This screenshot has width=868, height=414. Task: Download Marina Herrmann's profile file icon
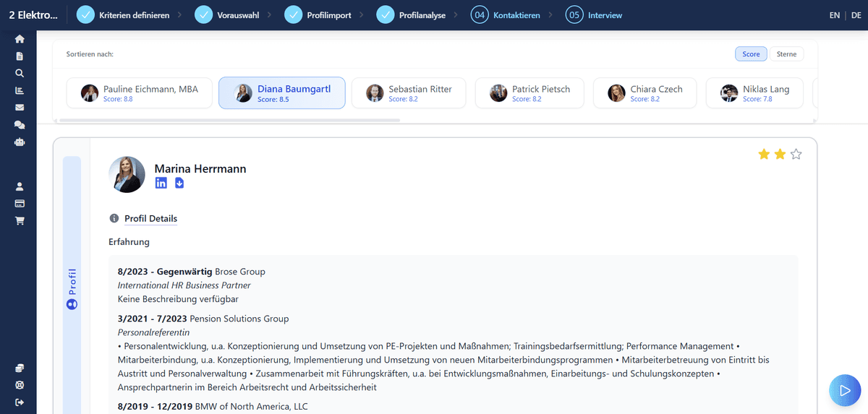point(179,183)
